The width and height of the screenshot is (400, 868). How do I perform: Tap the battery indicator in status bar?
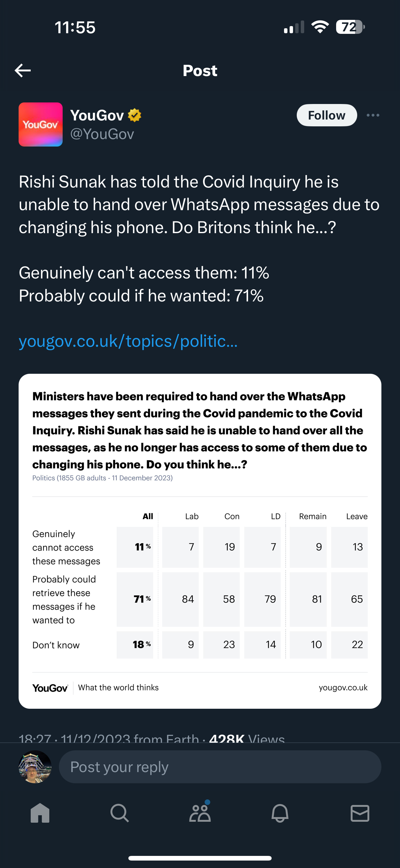point(350,27)
